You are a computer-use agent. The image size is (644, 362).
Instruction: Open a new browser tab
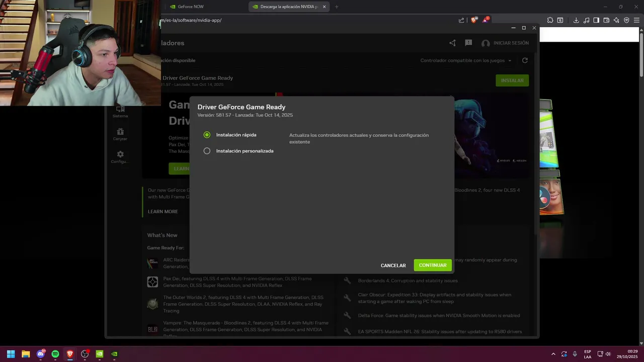[x=337, y=7]
